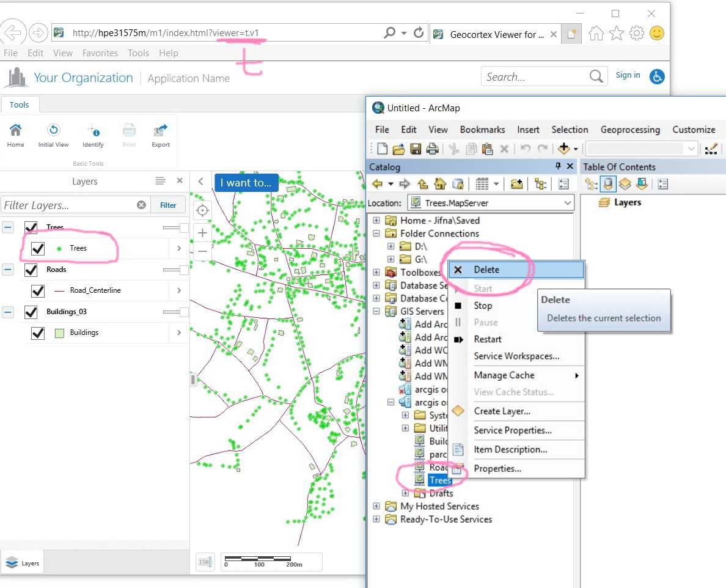
Task: Clear the Filter Layers text box
Action: pyautogui.click(x=141, y=205)
